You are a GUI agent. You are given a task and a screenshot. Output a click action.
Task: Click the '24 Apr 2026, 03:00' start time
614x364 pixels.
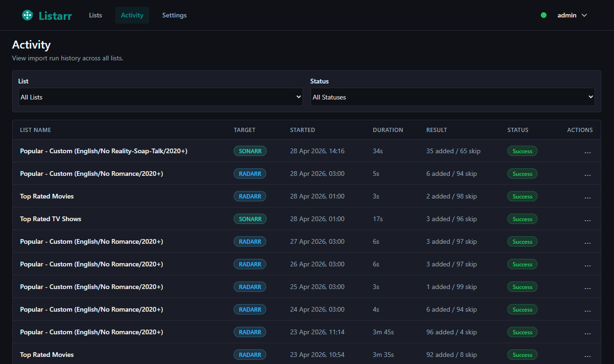click(x=317, y=309)
